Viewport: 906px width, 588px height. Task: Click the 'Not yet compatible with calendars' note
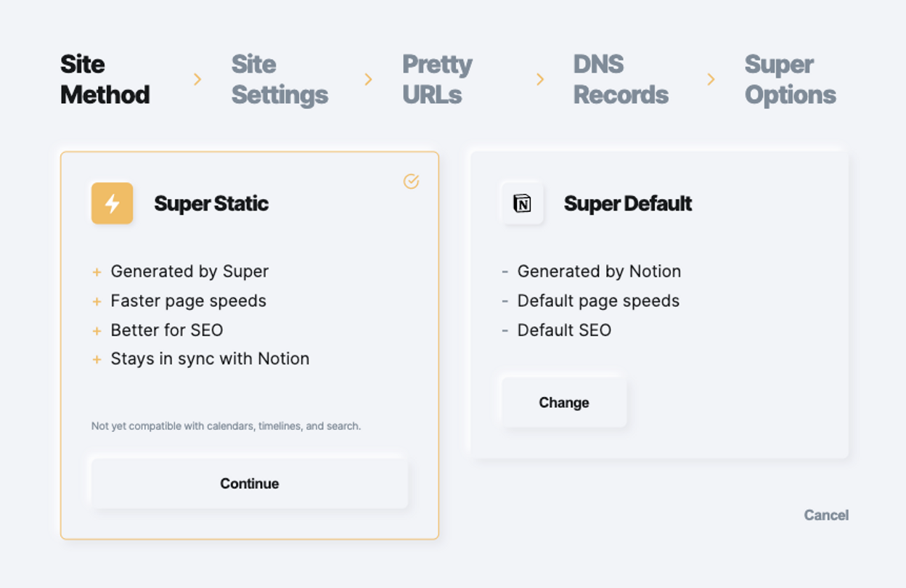(x=226, y=426)
